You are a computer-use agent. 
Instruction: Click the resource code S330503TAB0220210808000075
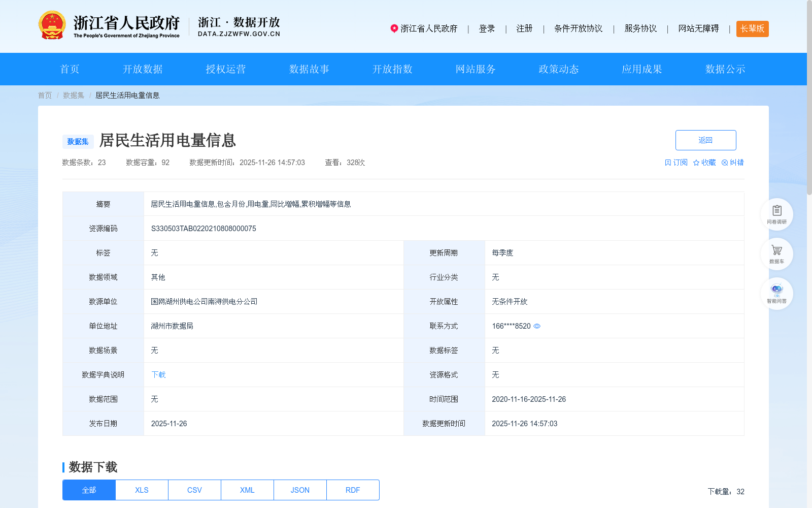coord(204,229)
